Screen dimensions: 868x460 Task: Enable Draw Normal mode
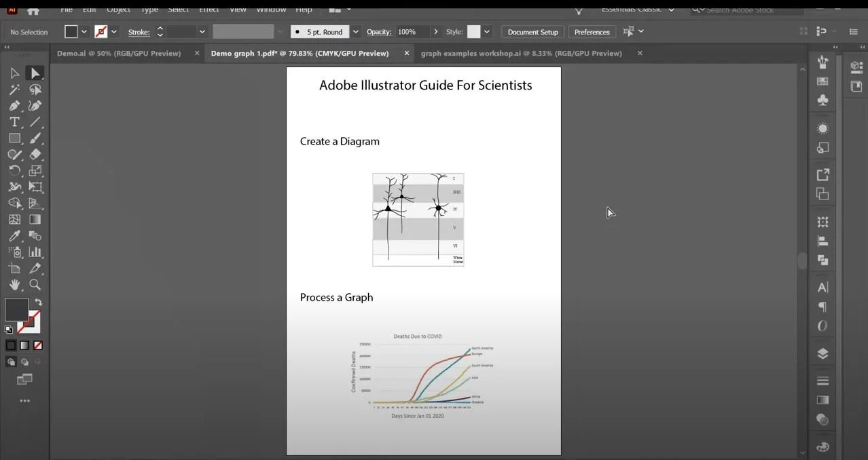click(11, 362)
